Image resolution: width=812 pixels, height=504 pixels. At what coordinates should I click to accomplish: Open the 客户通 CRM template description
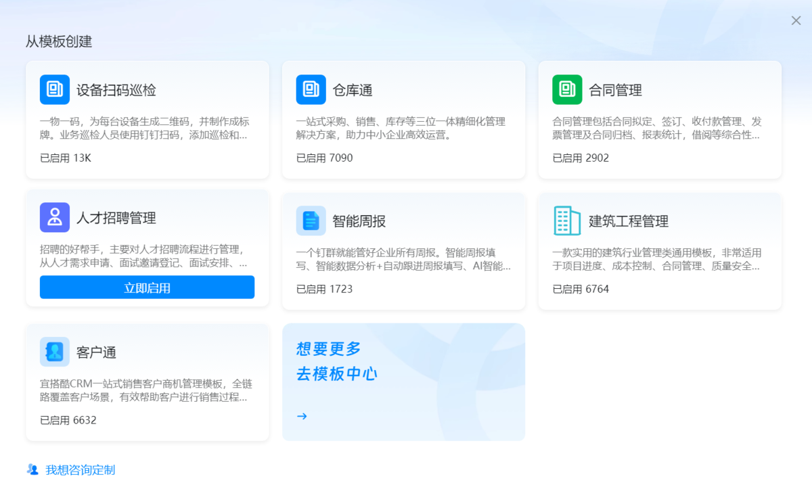point(146,390)
